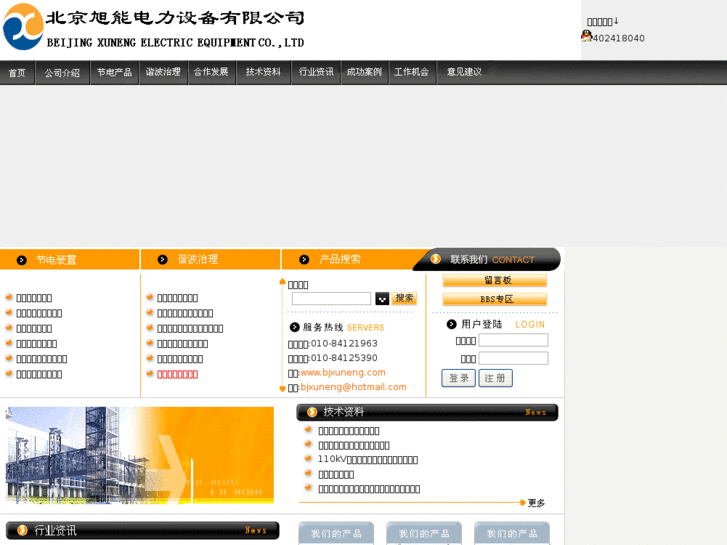Viewport: 727px width, 545px height.
Task: Focus the password field under 用户登陆
Action: pyautogui.click(x=513, y=359)
